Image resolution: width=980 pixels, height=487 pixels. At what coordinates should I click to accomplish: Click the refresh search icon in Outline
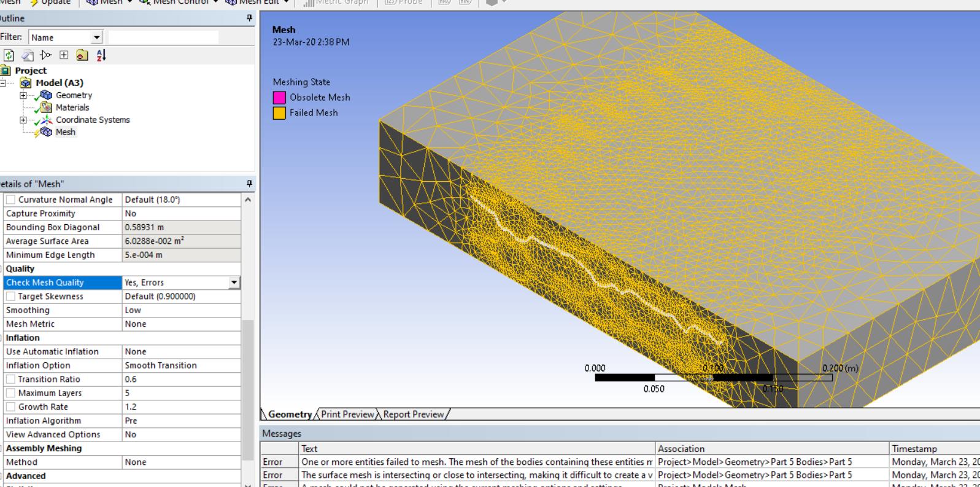pos(9,55)
